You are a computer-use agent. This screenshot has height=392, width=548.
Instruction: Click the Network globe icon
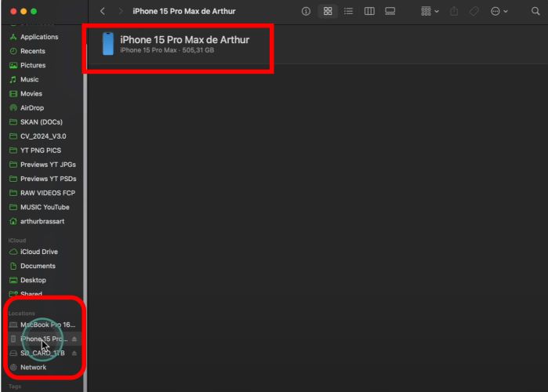coord(13,367)
